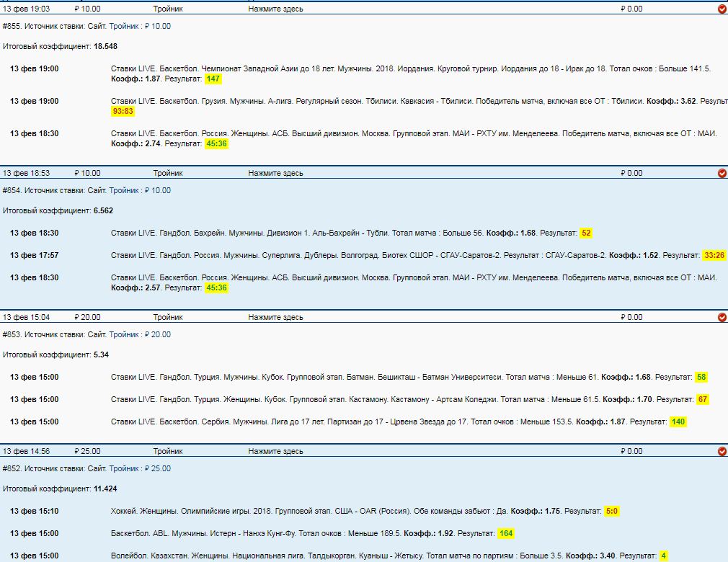Open Тройник link in bet #853 source line
The height and width of the screenshot is (562, 728).
[x=124, y=335]
